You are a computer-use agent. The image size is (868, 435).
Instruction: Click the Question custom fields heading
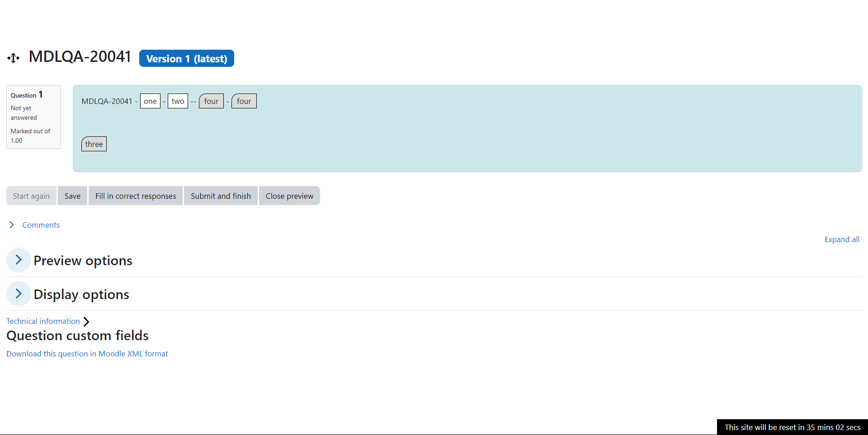[77, 336]
